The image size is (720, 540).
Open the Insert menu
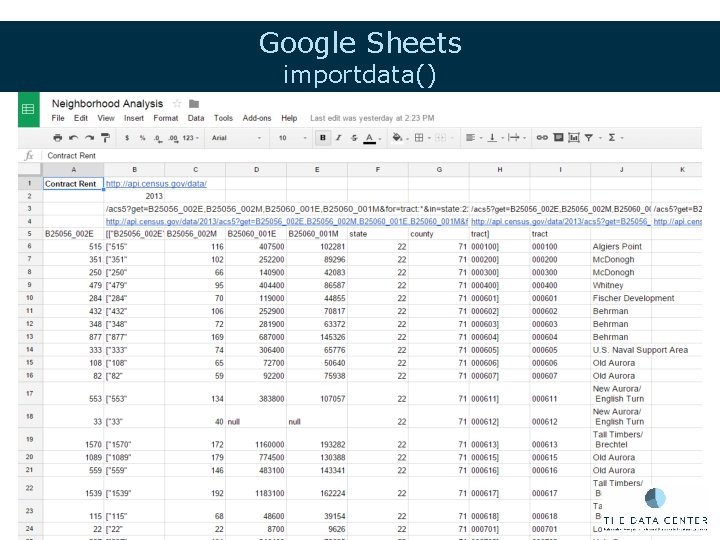[134, 118]
